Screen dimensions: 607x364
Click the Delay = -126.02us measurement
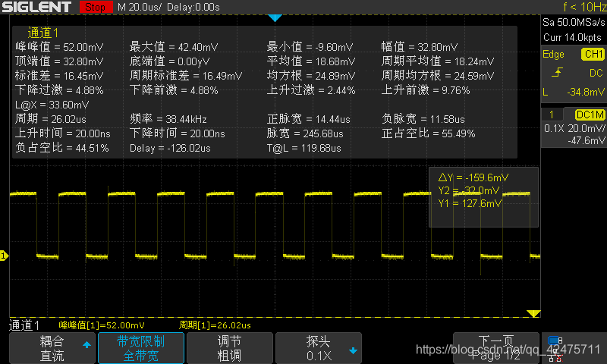tap(170, 148)
